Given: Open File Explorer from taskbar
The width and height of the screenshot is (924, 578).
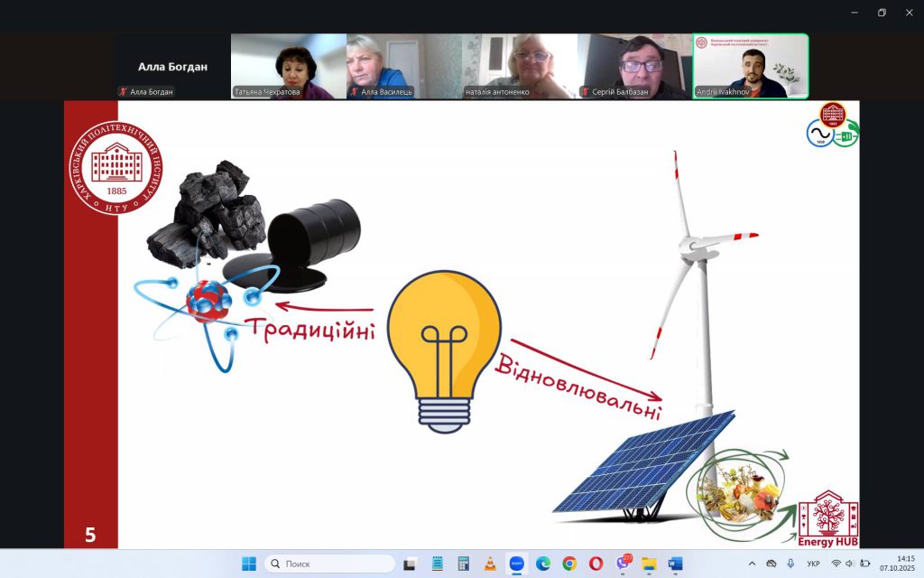Looking at the screenshot, I should tap(649, 564).
